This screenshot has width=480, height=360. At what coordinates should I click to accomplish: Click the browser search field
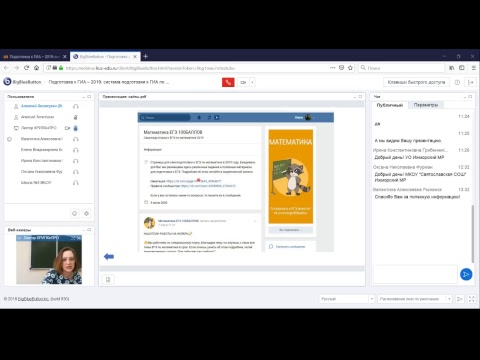click(x=402, y=68)
